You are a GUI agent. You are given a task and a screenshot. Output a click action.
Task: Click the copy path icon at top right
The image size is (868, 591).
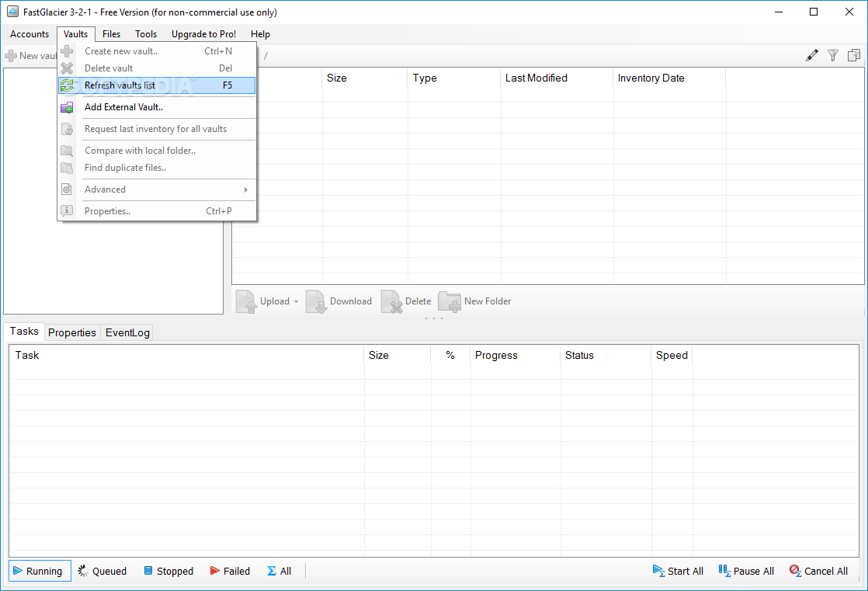tap(853, 55)
